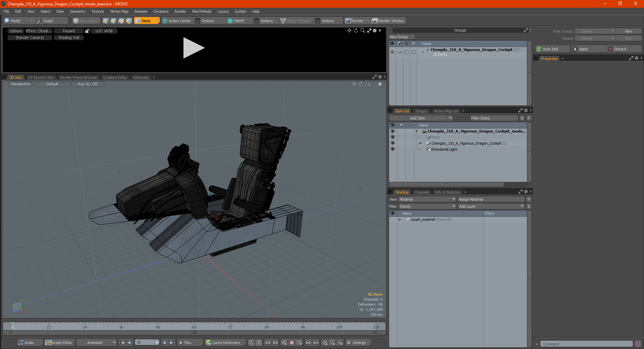Open Render Preset Browser tab
Viewport: 644px width, 349px height.
(78, 78)
